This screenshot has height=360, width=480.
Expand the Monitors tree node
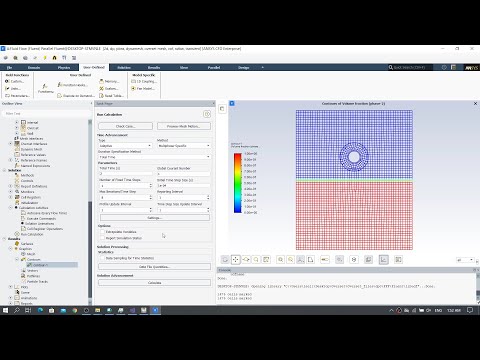[x=11, y=192]
